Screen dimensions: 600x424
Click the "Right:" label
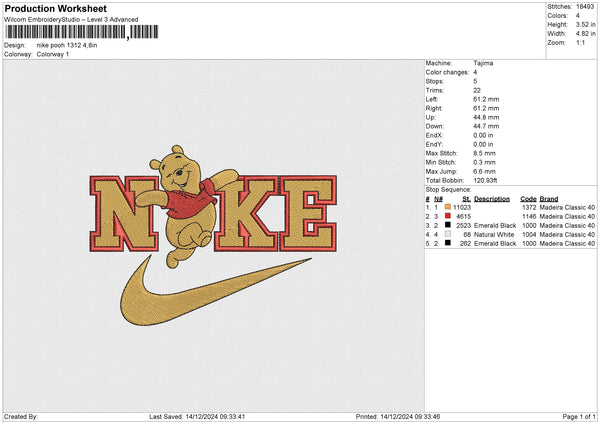[434, 108]
